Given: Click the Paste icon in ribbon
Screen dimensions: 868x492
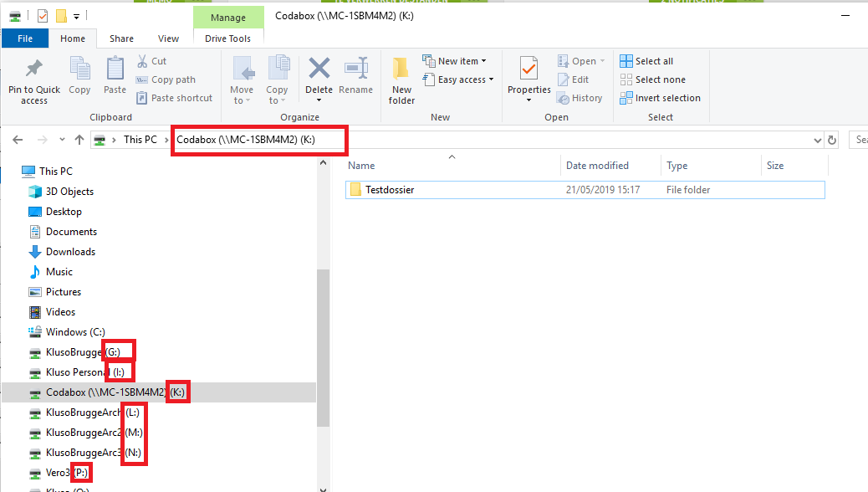Looking at the screenshot, I should (x=115, y=69).
